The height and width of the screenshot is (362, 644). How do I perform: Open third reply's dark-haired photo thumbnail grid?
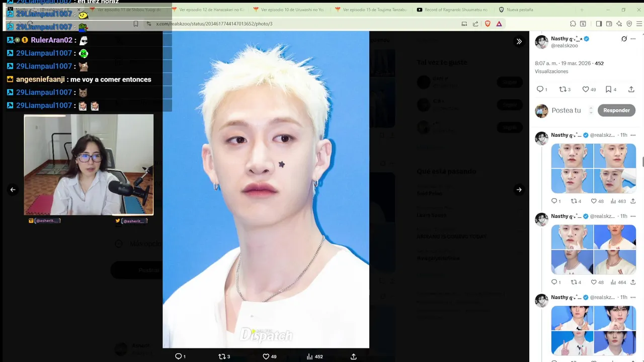[x=594, y=330]
